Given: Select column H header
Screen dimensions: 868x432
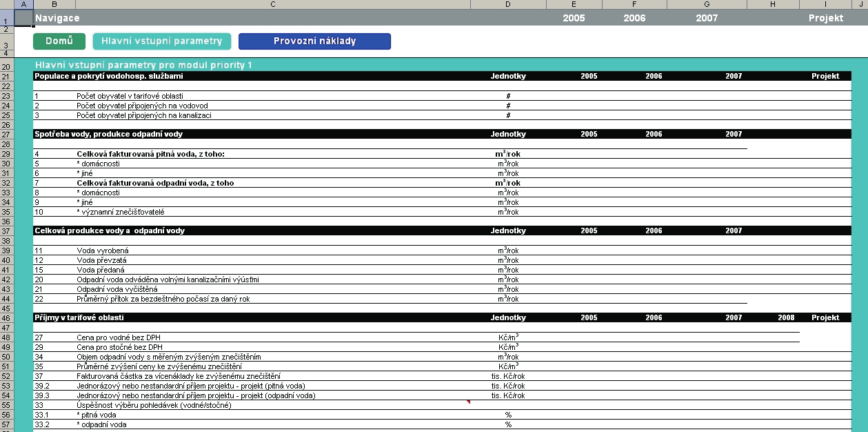Looking at the screenshot, I should [x=773, y=5].
